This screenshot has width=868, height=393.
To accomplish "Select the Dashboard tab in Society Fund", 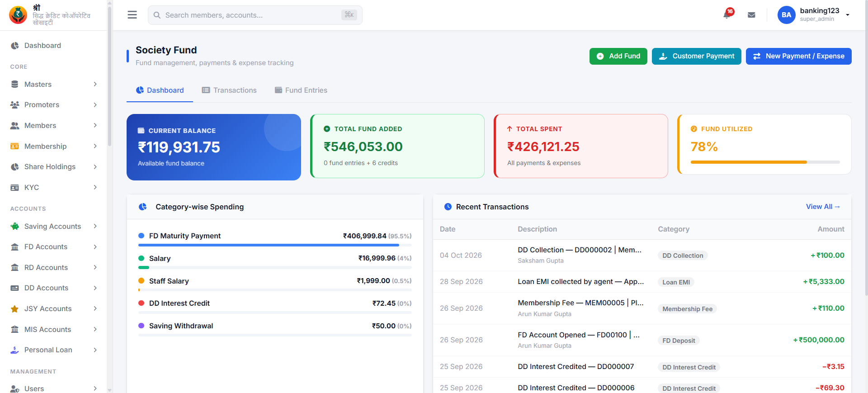I will point(160,90).
